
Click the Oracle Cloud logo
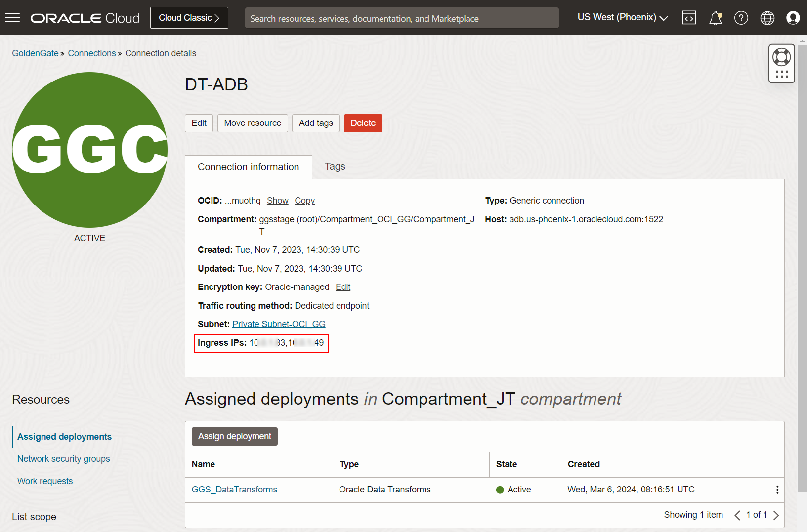click(x=85, y=18)
